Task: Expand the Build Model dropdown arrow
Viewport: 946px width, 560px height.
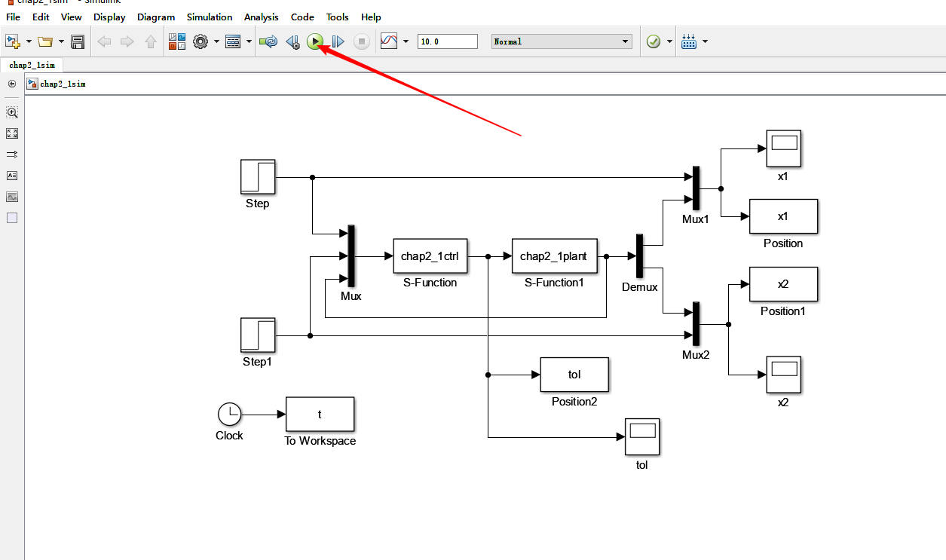Action: click(705, 41)
